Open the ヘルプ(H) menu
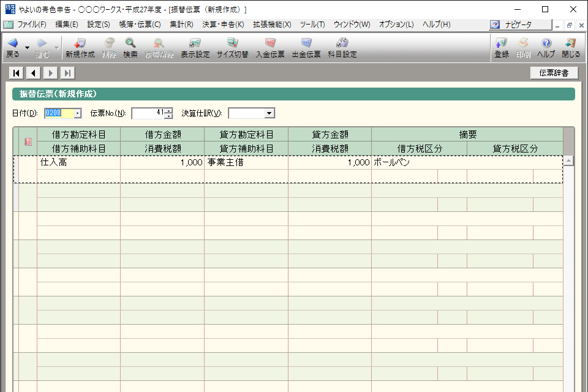 tap(437, 24)
